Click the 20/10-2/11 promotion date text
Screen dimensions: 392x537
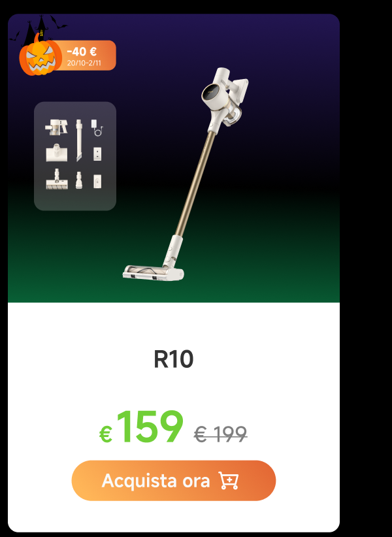84,63
